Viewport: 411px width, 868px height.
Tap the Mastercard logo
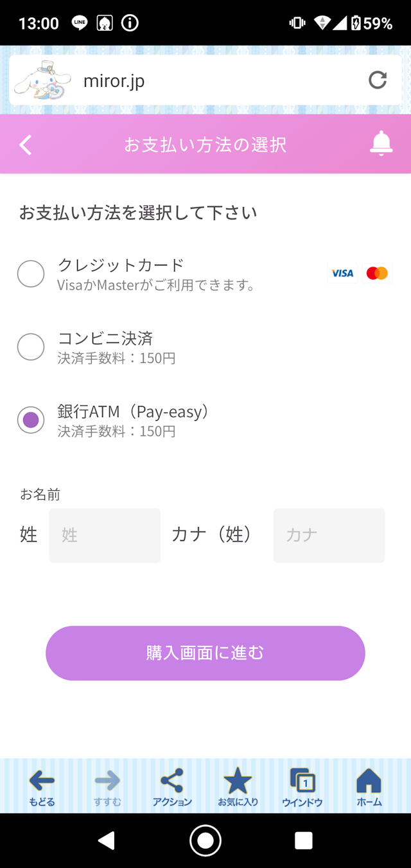(376, 272)
